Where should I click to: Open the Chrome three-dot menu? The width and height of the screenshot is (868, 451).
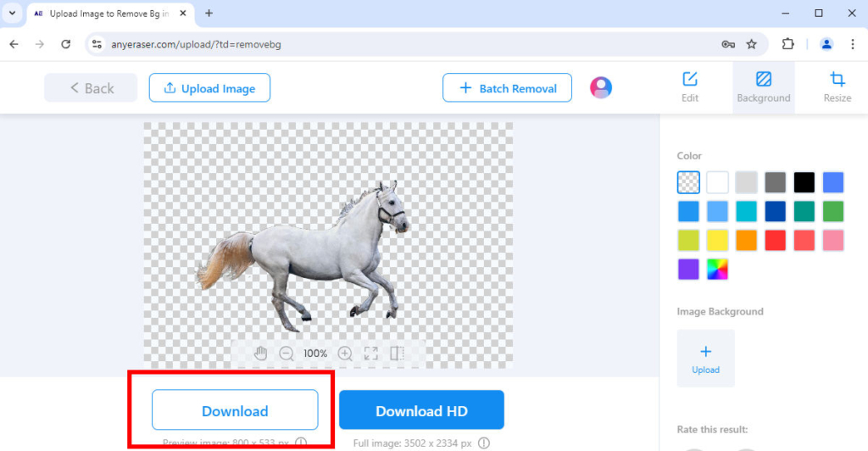coord(853,44)
